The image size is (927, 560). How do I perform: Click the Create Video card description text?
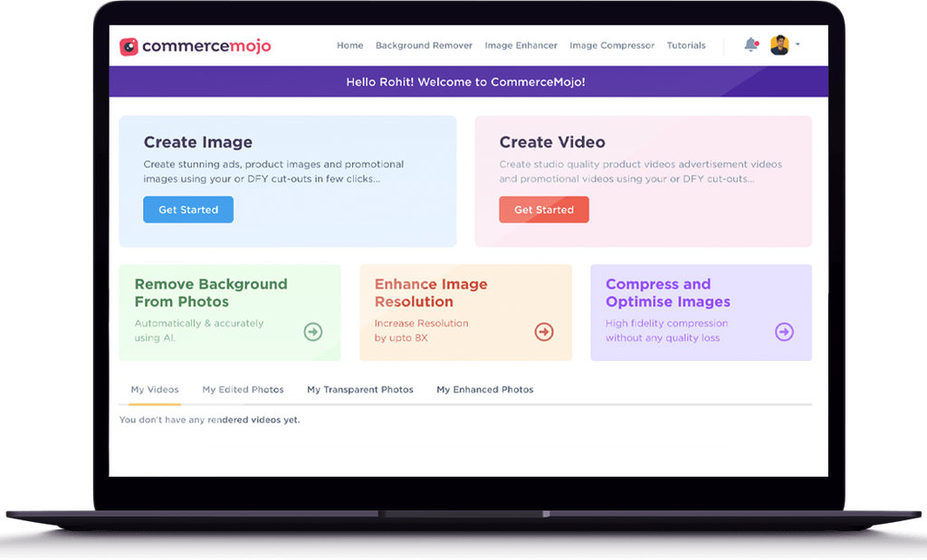coord(640,171)
